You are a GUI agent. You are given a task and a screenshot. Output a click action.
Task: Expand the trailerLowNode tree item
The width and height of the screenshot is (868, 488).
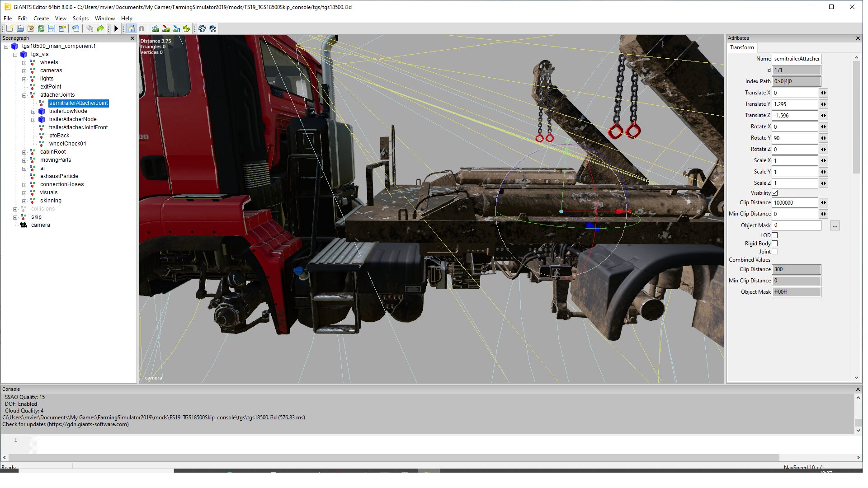click(33, 112)
